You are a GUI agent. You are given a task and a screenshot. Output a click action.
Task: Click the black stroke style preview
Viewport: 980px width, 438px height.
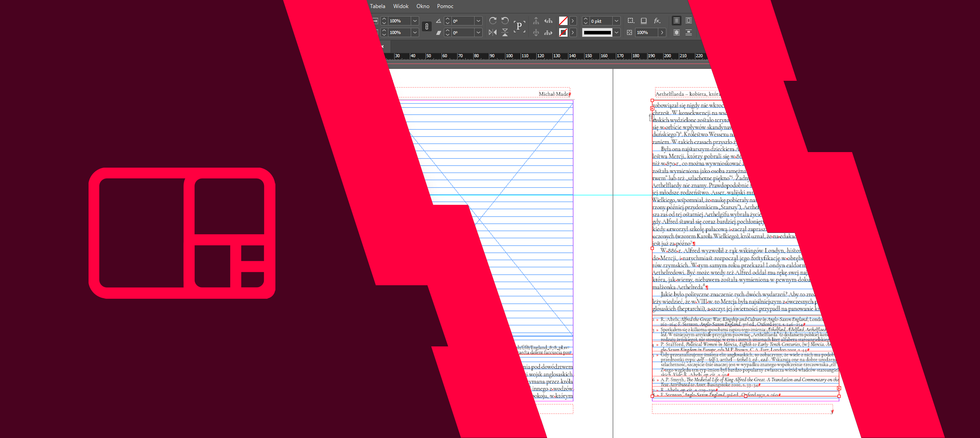point(597,33)
